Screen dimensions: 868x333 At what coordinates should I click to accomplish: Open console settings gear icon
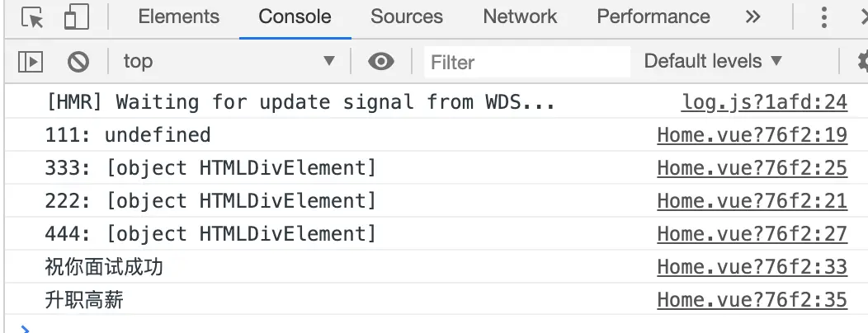click(862, 61)
